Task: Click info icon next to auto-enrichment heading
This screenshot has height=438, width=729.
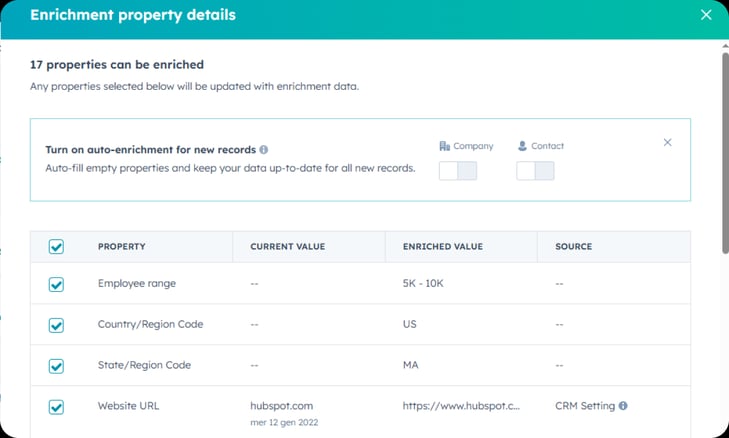Action: coord(264,150)
